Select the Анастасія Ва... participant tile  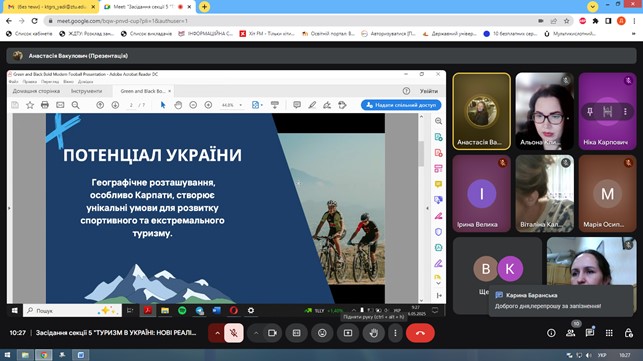[x=481, y=111]
